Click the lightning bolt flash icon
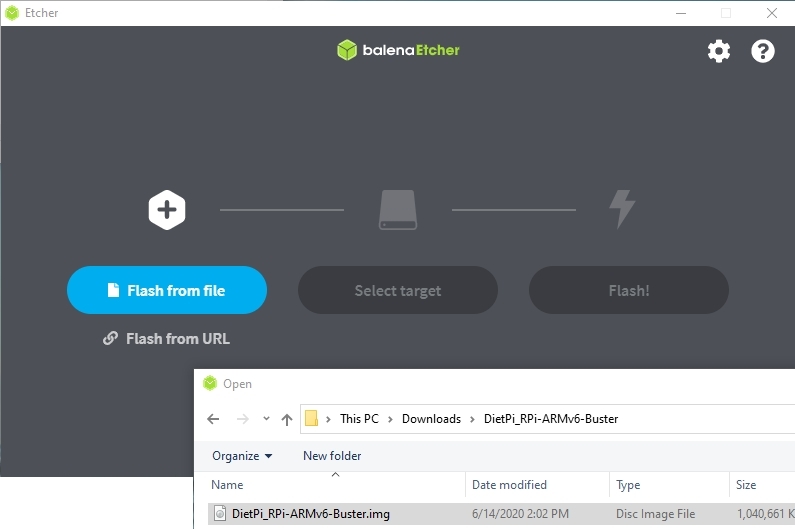The width and height of the screenshot is (795, 529). coord(622,209)
